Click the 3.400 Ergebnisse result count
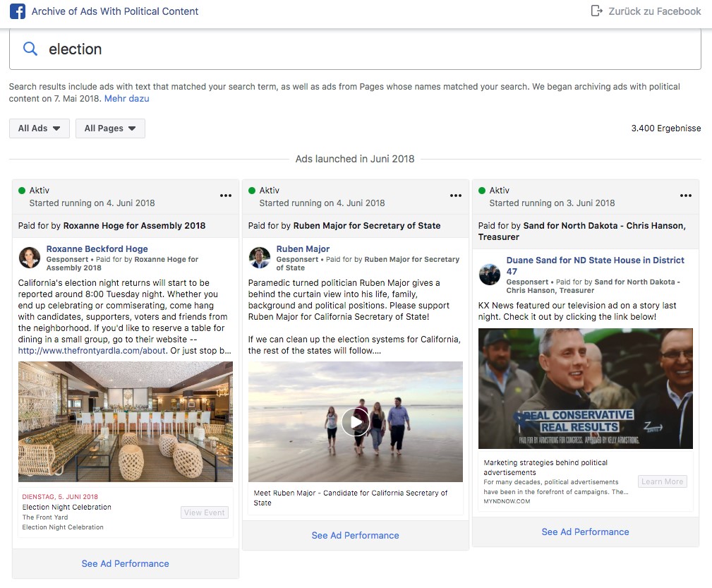712x588 pixels. (666, 128)
